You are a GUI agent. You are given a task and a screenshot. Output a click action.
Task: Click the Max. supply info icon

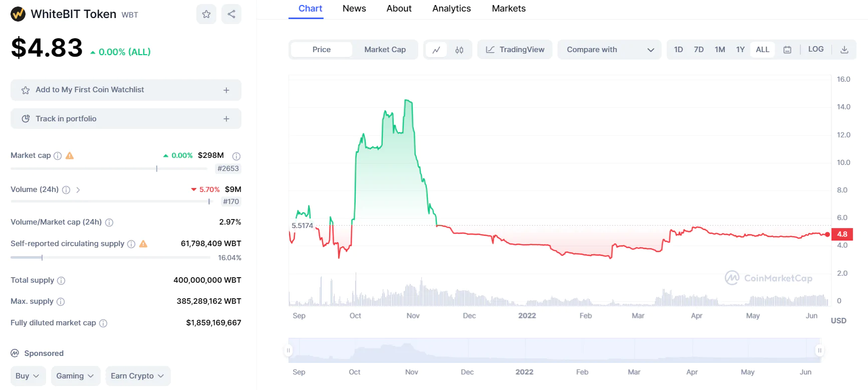61,302
